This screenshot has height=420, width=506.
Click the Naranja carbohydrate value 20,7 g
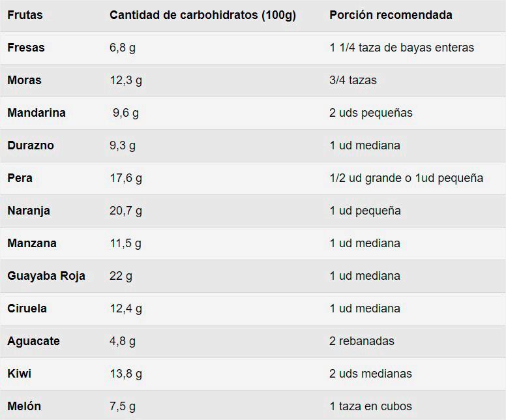tap(126, 211)
